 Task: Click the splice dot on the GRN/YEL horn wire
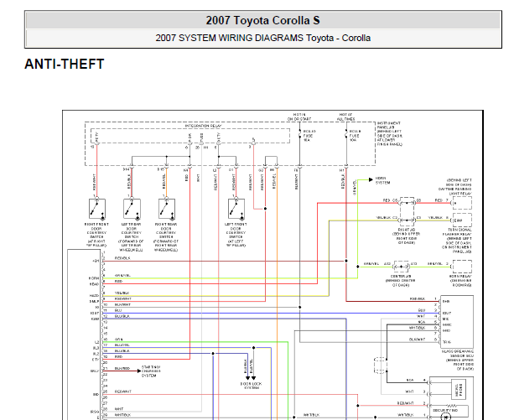(x=358, y=267)
